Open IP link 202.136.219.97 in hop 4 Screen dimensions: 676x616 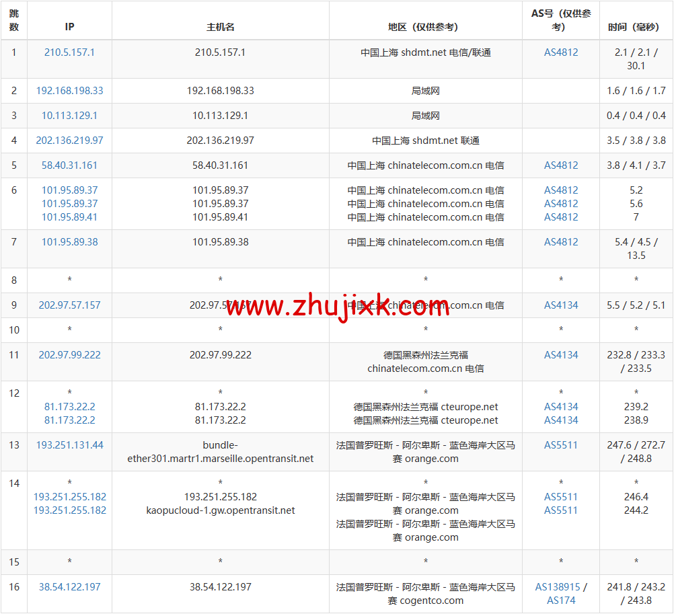pyautogui.click(x=69, y=140)
